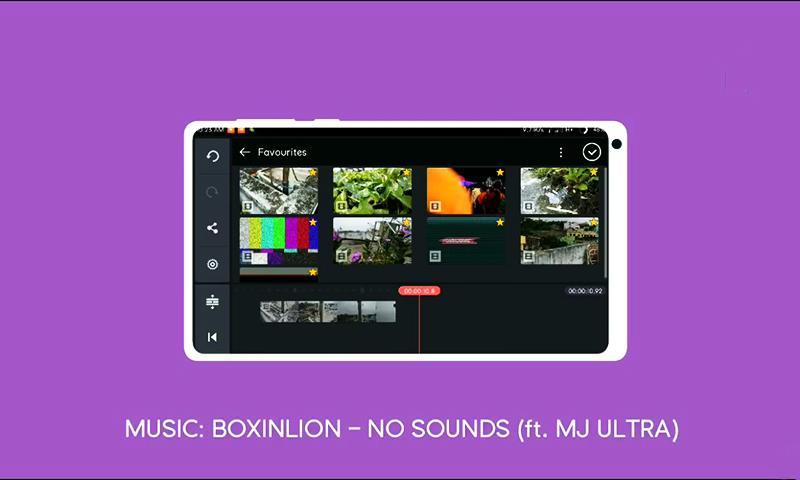
Task: Select the color bars test pattern thumbnail
Action: tap(279, 241)
